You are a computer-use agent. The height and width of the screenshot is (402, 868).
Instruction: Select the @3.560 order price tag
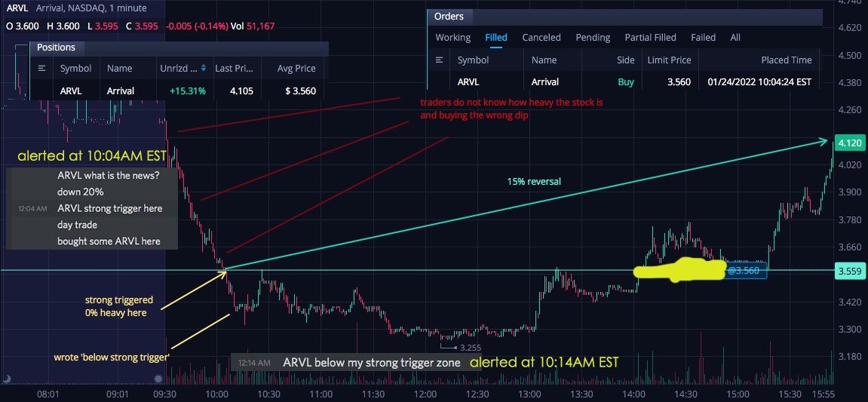click(x=747, y=271)
